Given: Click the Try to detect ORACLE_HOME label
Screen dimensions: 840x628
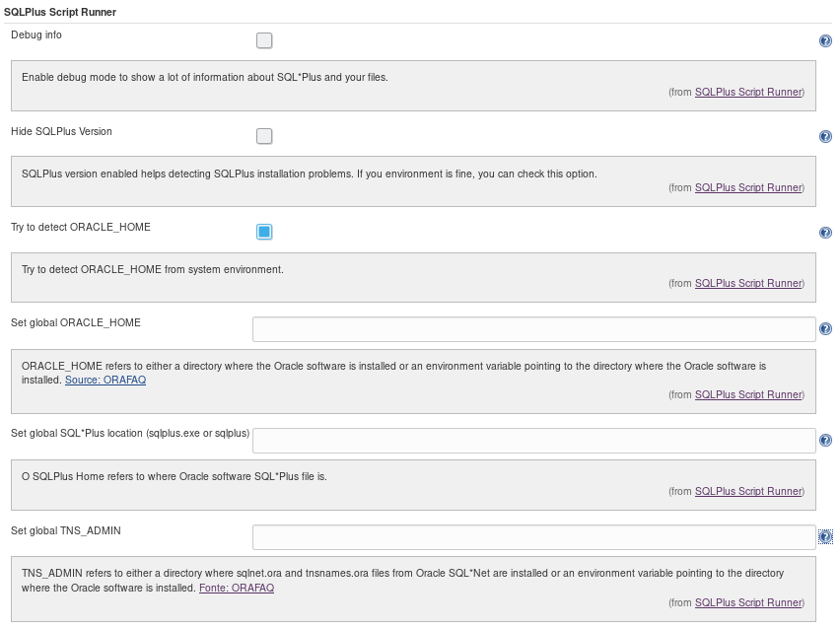Looking at the screenshot, I should click(x=81, y=227).
